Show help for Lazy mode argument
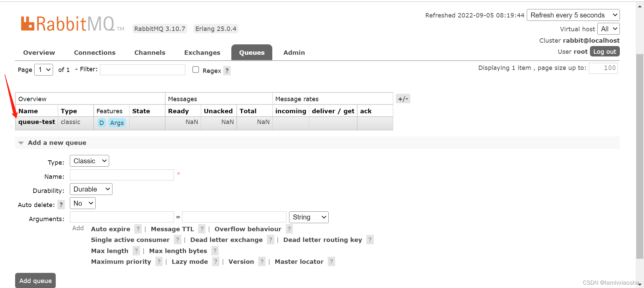 216,261
